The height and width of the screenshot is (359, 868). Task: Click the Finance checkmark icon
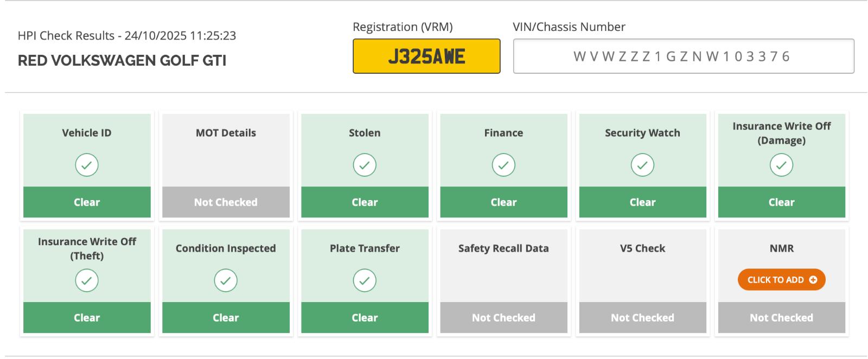coord(503,165)
